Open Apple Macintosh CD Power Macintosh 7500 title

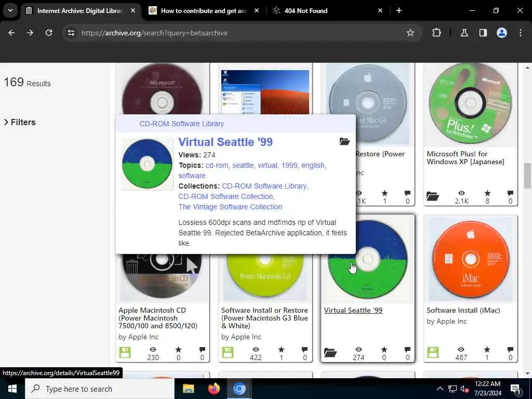click(158, 318)
